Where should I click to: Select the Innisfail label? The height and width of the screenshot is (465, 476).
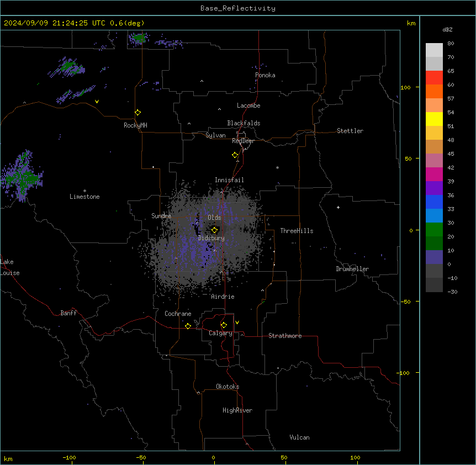(229, 180)
